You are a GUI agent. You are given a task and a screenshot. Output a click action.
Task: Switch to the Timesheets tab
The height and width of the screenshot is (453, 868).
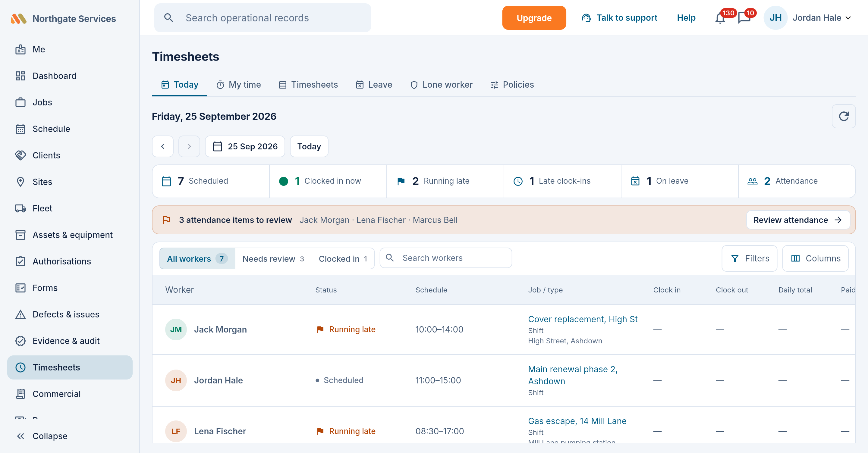308,85
